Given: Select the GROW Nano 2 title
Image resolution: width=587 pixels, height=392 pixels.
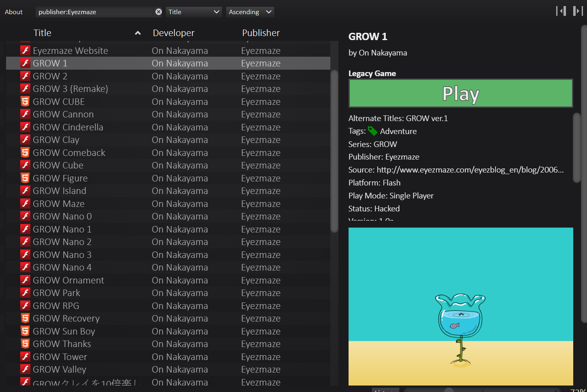Looking at the screenshot, I should pos(62,242).
